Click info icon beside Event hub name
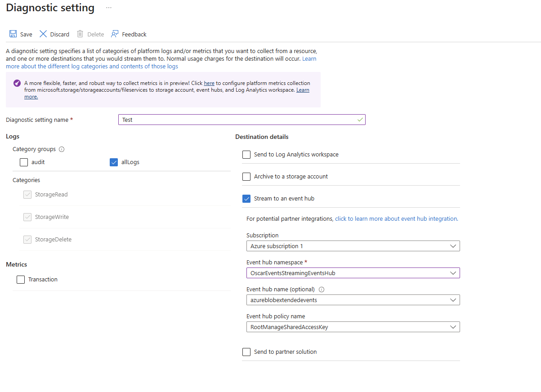This screenshot has height=392, width=541. 322,290
